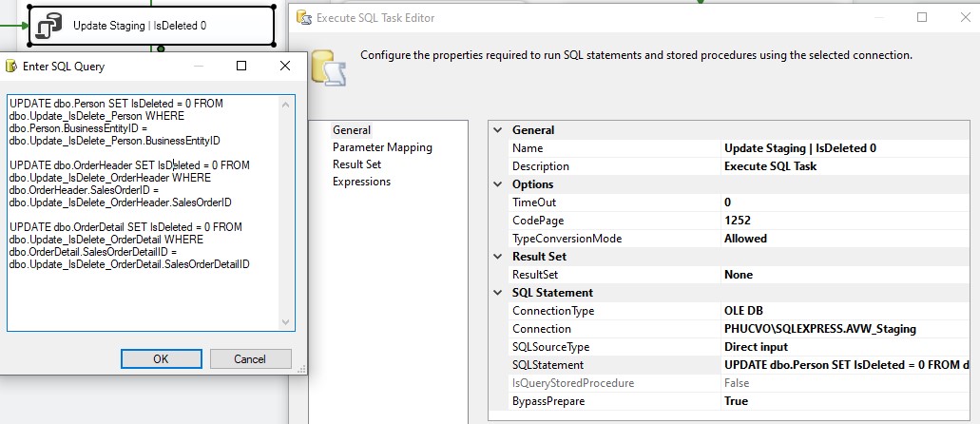The width and height of the screenshot is (980, 424).
Task: Select the TimeOut property label
Action: pos(534,202)
